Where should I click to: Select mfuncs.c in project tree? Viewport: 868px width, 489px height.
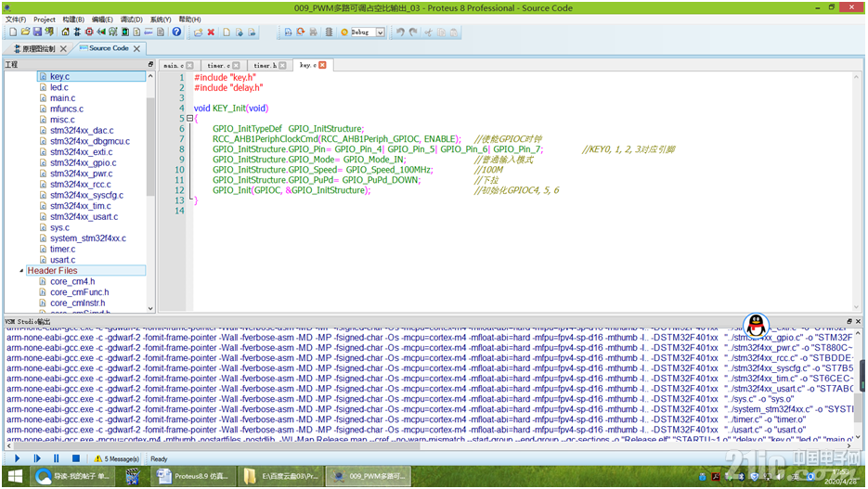(x=67, y=109)
